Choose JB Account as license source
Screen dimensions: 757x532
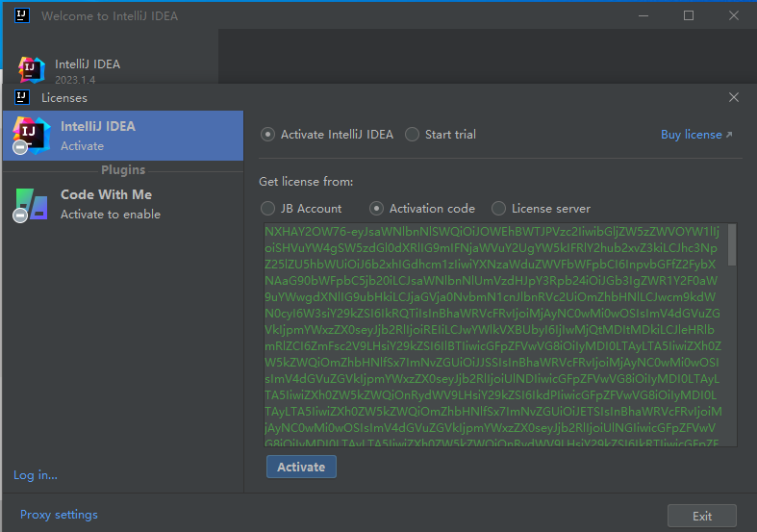(x=268, y=208)
